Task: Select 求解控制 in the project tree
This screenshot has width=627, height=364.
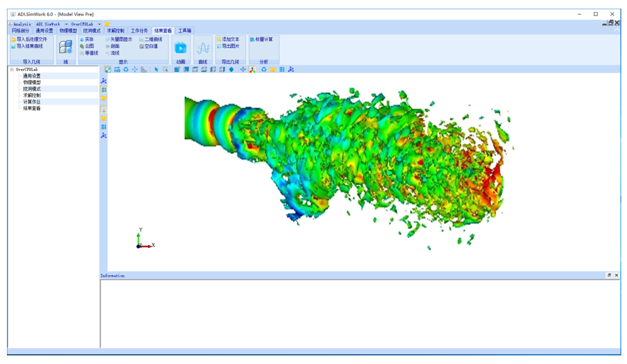Action: [32, 95]
